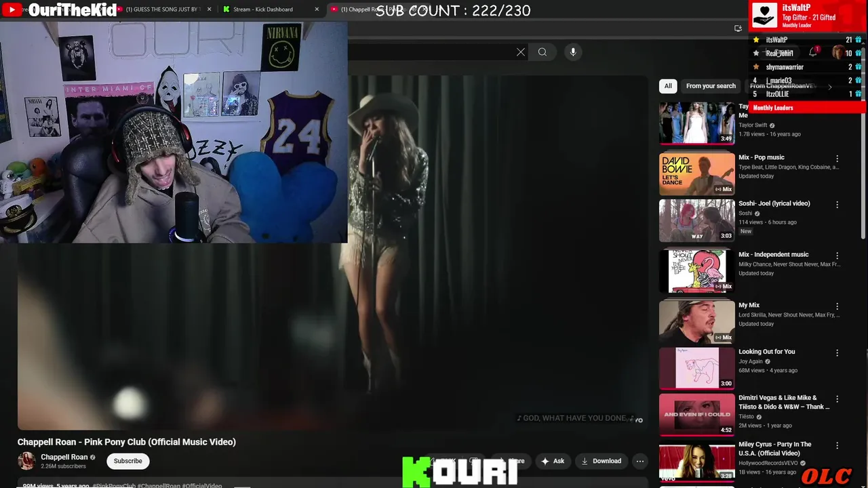Download the Pink Pony Club video

(601, 461)
